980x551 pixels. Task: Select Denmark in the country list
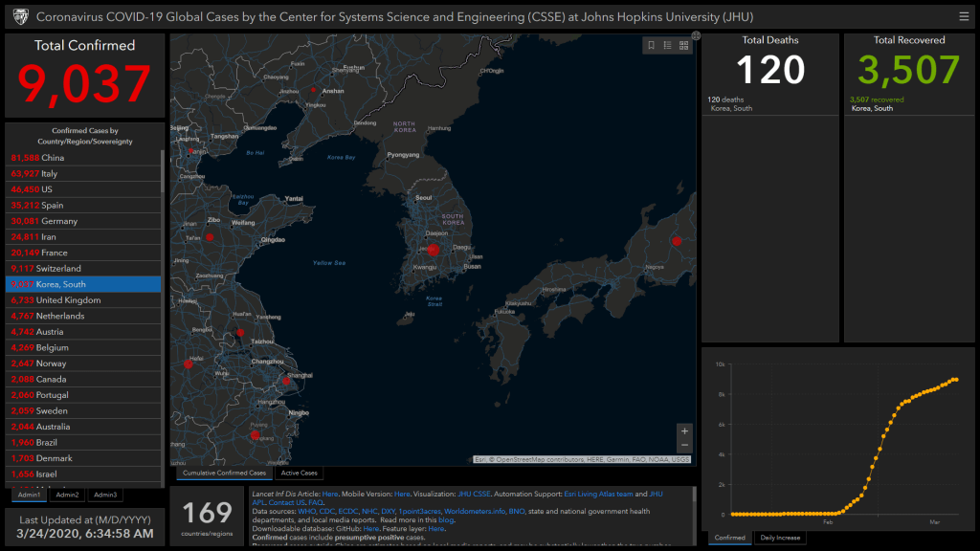83,458
